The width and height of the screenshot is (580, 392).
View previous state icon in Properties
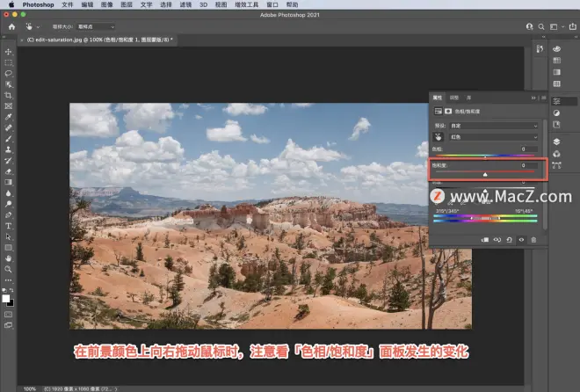pos(497,240)
